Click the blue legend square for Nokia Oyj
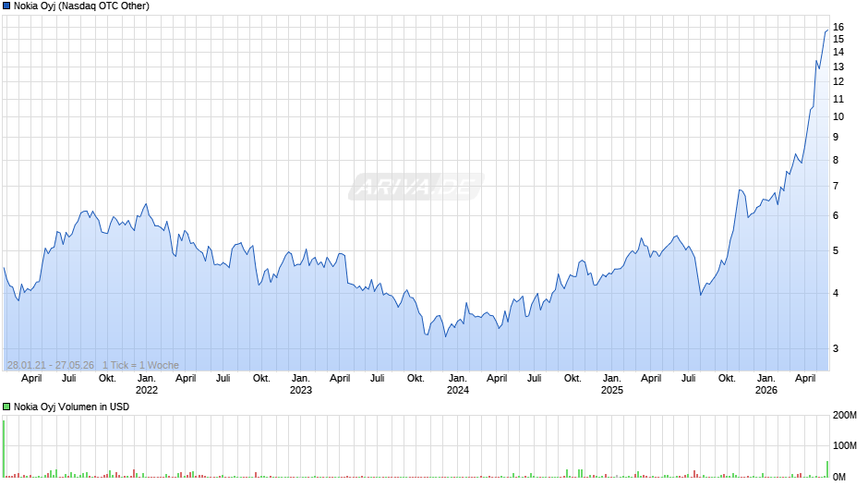868x486 pixels. pos(6,6)
